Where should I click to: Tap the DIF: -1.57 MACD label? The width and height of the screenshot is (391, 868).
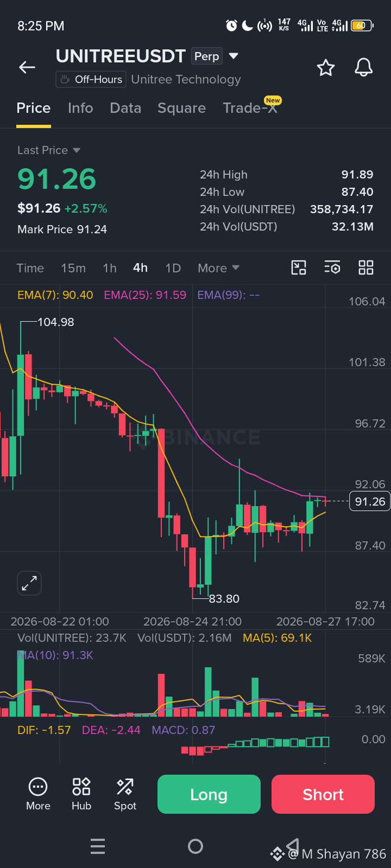coord(44,730)
